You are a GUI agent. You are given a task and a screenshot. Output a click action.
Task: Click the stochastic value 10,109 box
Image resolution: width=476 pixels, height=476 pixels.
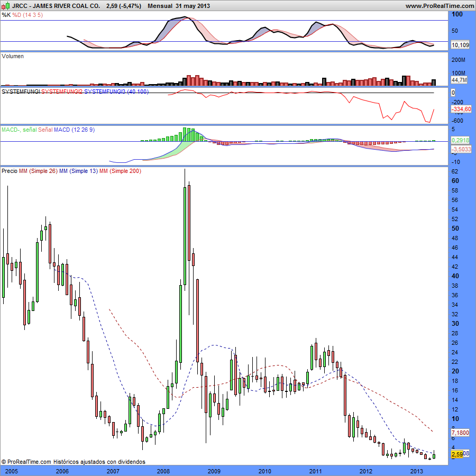(460, 45)
